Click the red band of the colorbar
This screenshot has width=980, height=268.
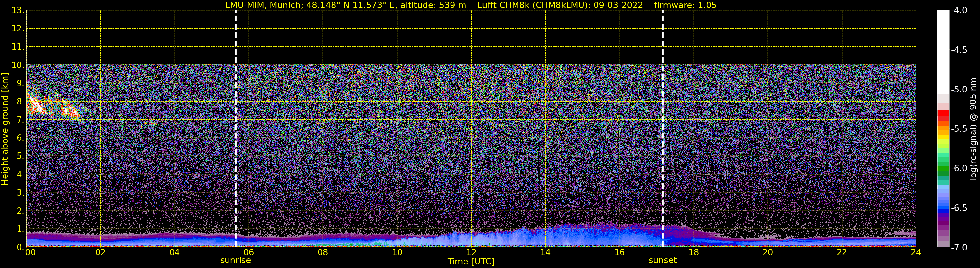coord(944,115)
